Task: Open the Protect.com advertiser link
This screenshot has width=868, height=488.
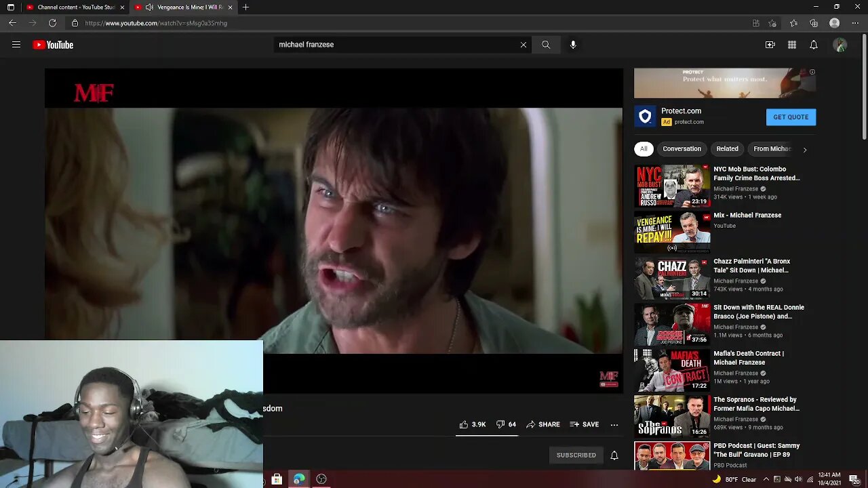Action: pos(688,122)
